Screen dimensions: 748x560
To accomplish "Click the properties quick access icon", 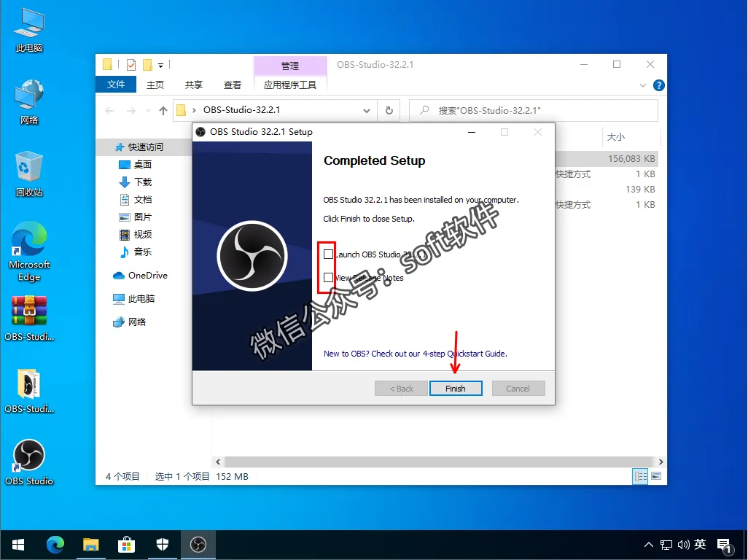I will click(x=131, y=64).
